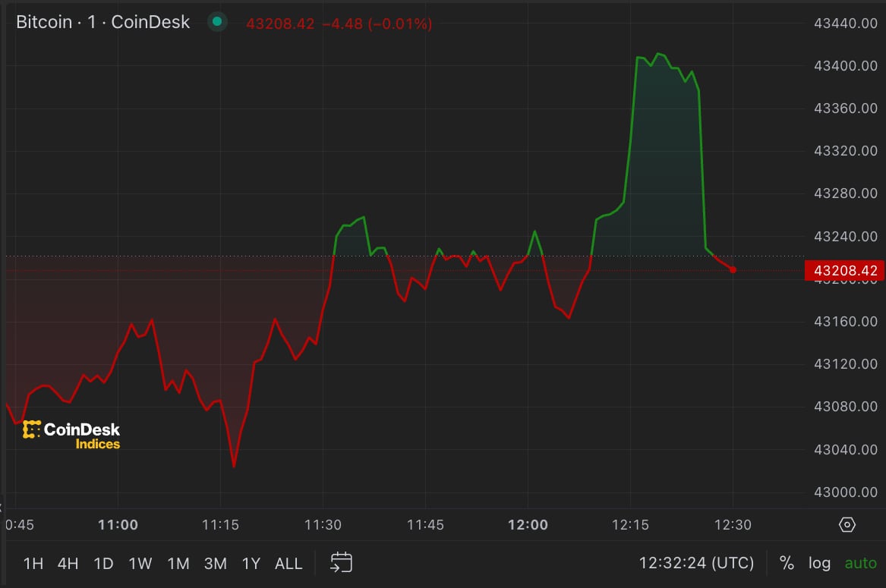Enable logarithmic scale with the log toggle
The height and width of the screenshot is (588, 886).
point(819,563)
